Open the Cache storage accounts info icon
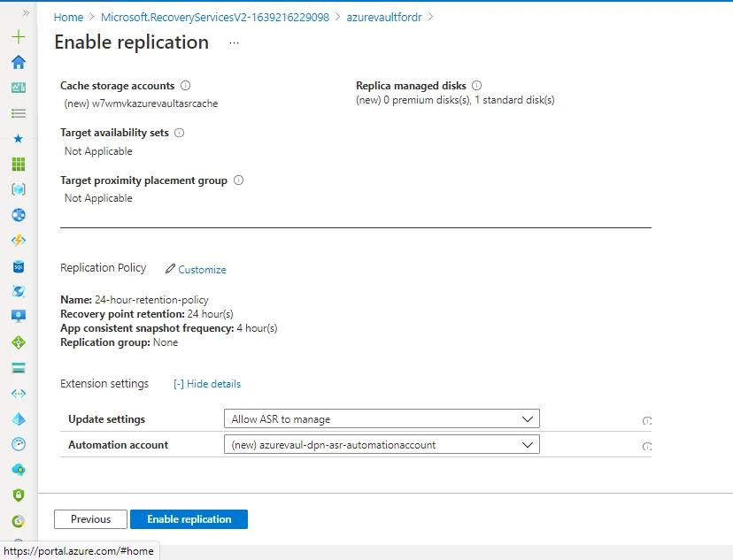The width and height of the screenshot is (733, 560). pos(185,86)
